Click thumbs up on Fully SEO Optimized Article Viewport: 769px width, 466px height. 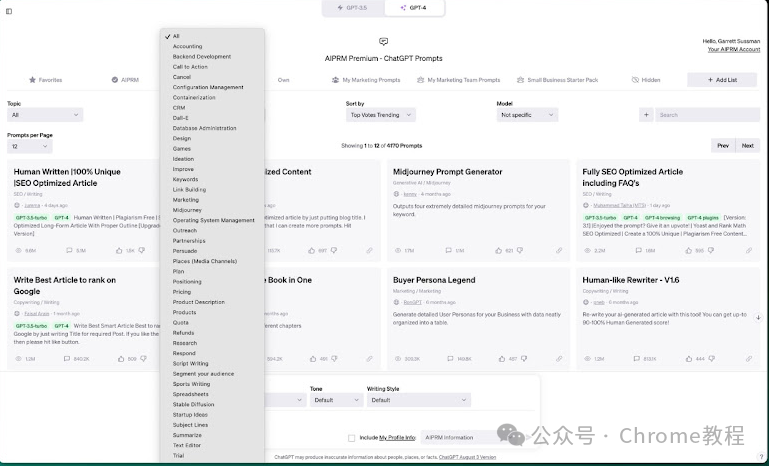689,250
